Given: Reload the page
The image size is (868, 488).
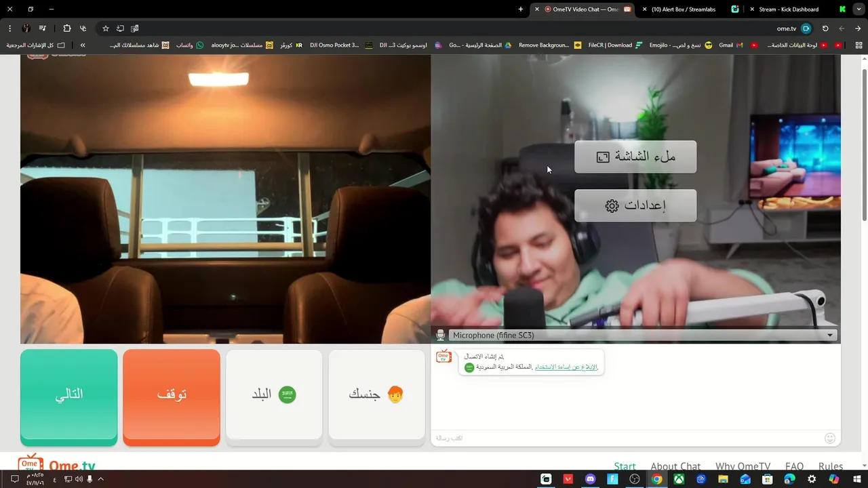Looking at the screenshot, I should [825, 28].
